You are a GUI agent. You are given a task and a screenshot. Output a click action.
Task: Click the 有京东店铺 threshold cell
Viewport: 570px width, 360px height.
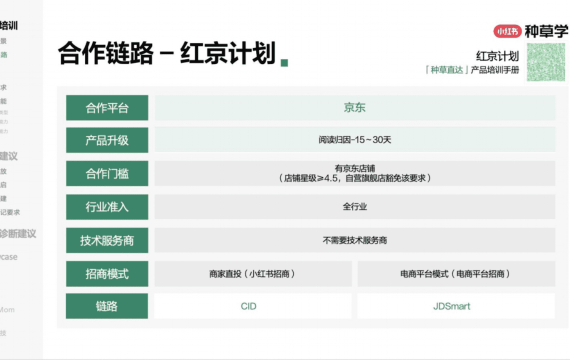click(x=355, y=173)
